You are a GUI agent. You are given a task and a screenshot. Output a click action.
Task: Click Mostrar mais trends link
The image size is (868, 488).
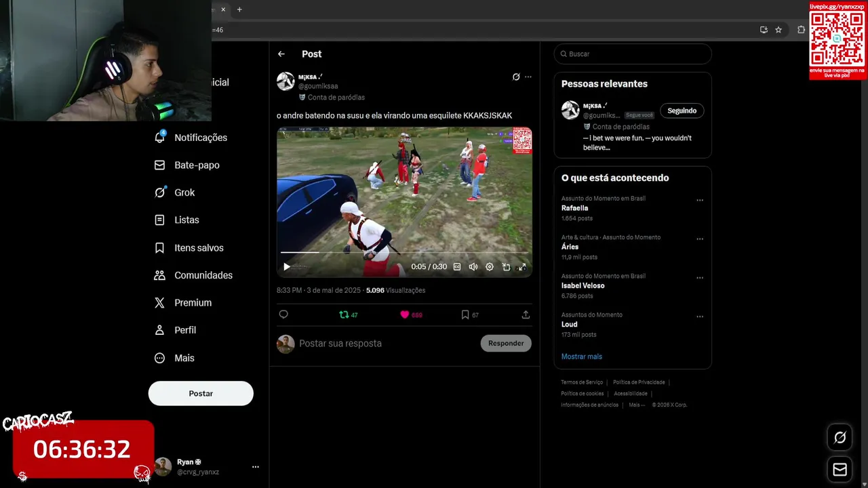point(582,357)
